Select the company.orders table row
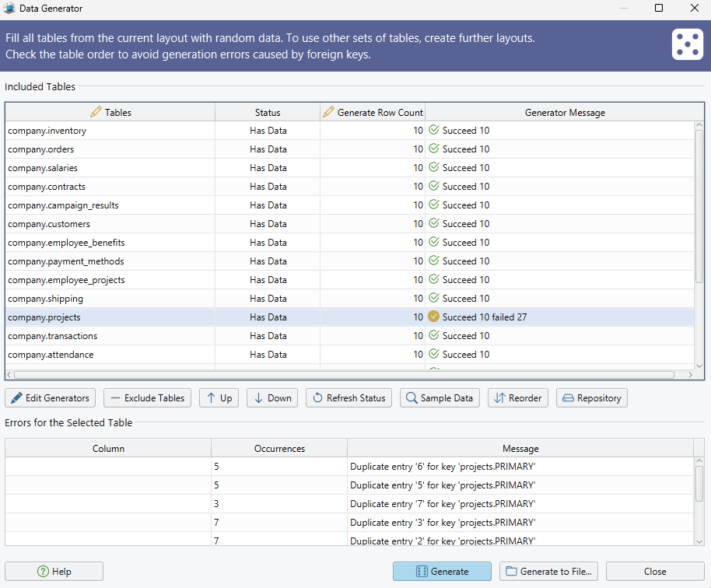This screenshot has height=588, width=711. [x=349, y=149]
